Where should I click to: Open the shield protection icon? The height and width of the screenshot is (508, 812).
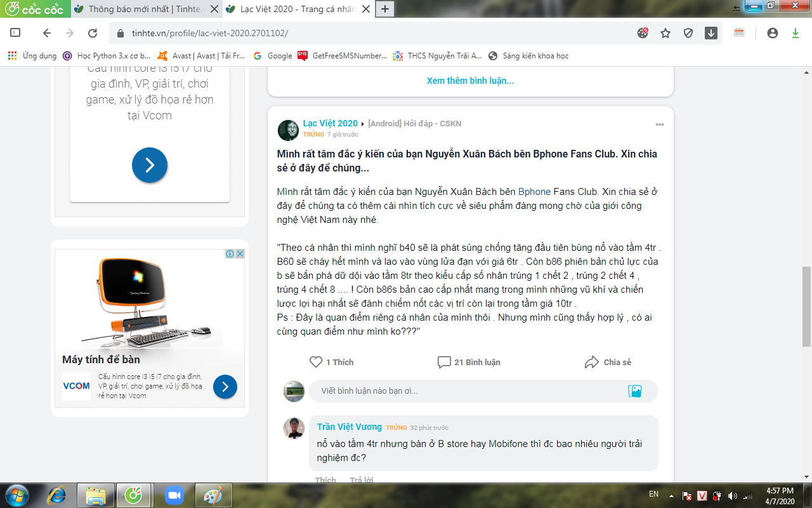[x=688, y=33]
